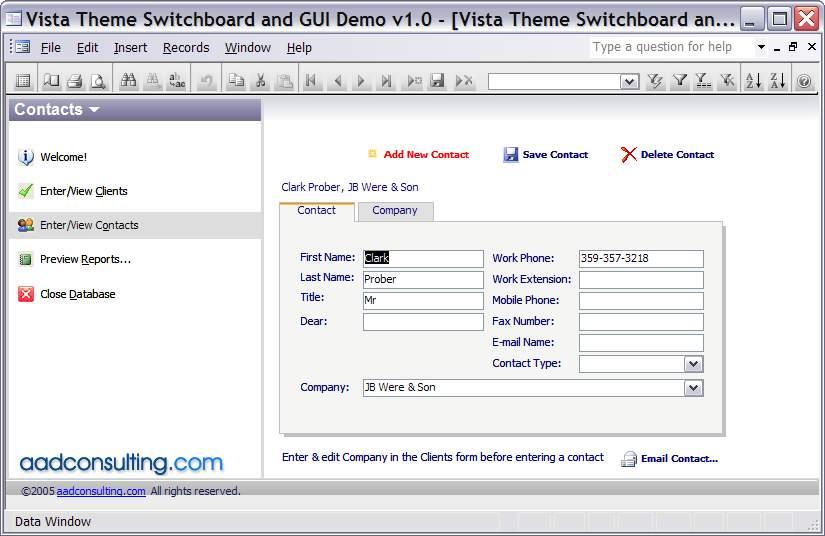Switch to the Company tab
The image size is (825, 536).
tap(394, 211)
